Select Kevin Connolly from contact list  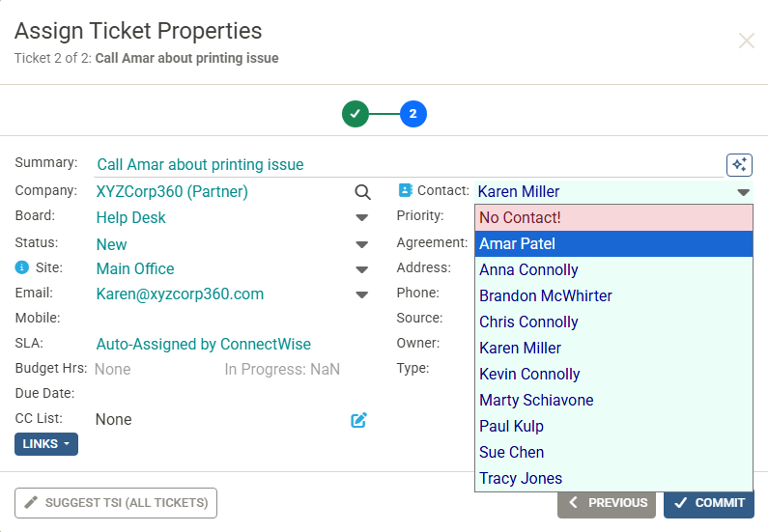point(613,374)
